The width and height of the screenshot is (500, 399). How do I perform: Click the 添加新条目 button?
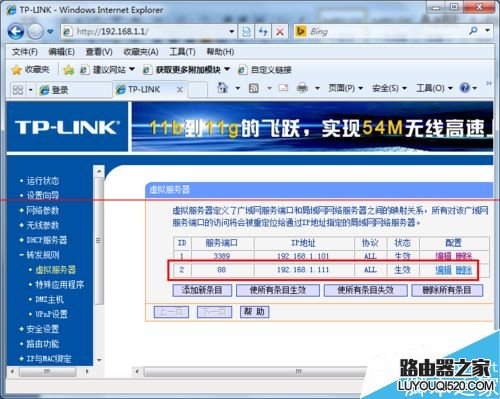202,290
